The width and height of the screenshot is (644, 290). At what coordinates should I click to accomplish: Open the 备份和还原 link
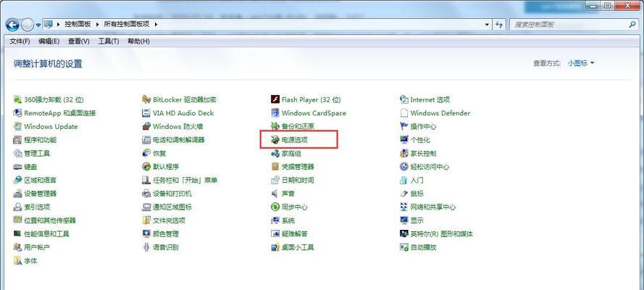tap(298, 127)
